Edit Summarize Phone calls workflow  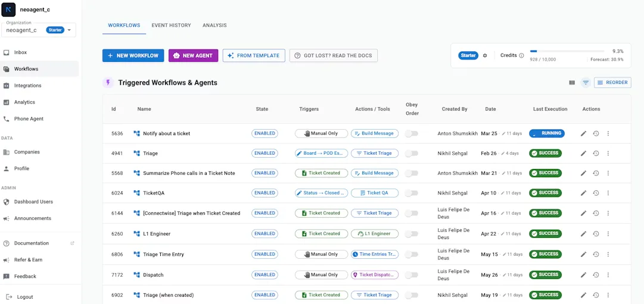click(583, 173)
